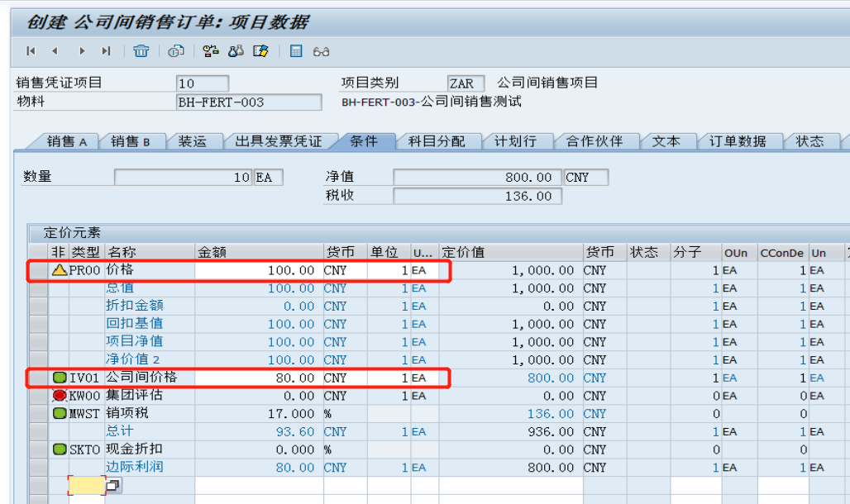The image size is (850, 504).
Task: Click red status icon on KW00 row
Action: (x=60, y=396)
